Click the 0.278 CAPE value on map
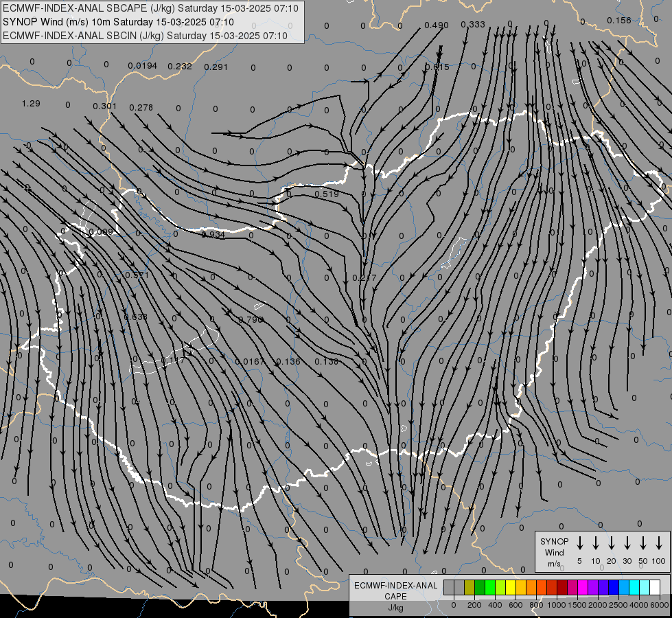The image size is (672, 618). (141, 107)
